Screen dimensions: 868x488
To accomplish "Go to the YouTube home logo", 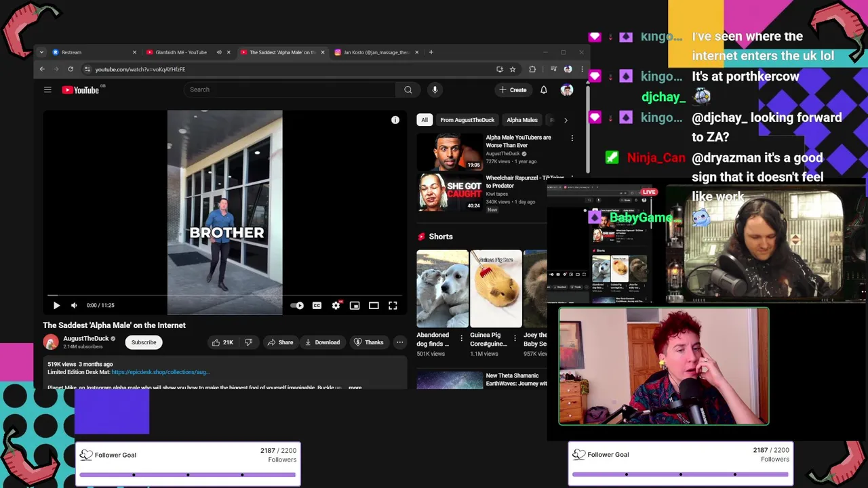I will click(81, 89).
